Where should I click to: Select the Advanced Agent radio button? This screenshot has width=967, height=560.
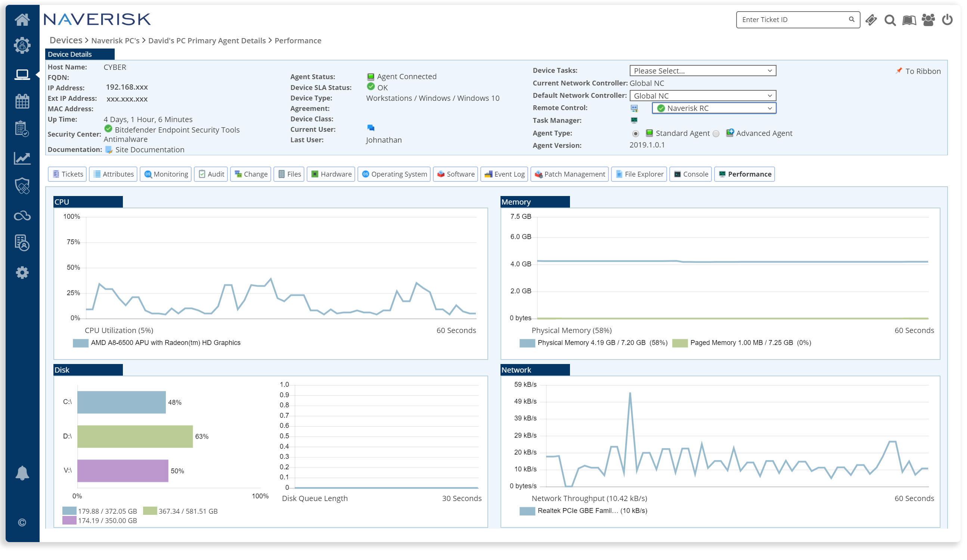click(x=716, y=134)
